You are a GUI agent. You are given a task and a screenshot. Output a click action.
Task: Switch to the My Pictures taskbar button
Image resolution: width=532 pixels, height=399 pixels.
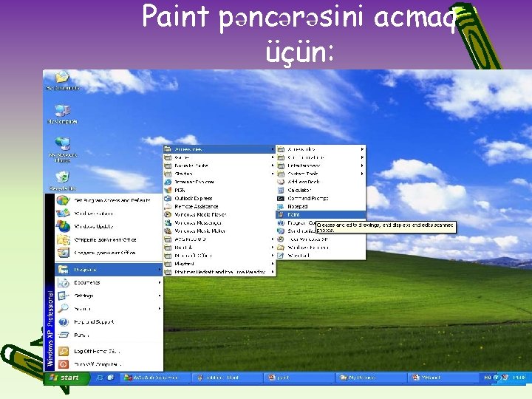pyautogui.click(x=371, y=378)
